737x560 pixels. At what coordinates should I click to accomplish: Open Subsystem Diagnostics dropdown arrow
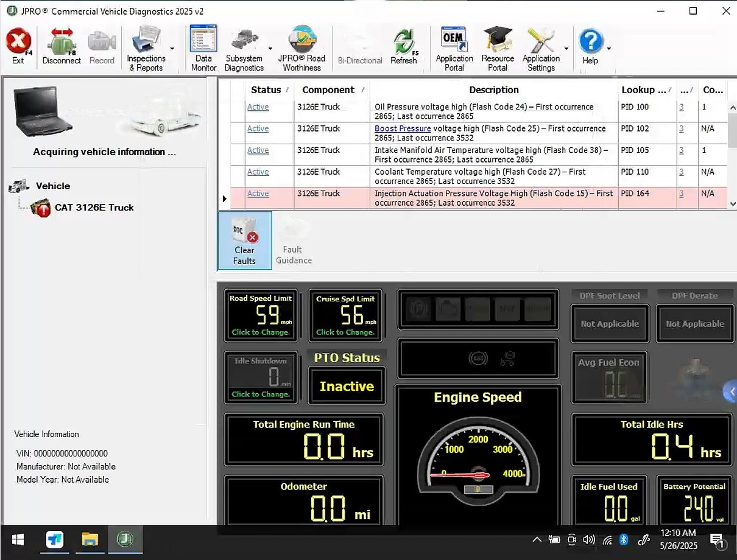pos(270,49)
